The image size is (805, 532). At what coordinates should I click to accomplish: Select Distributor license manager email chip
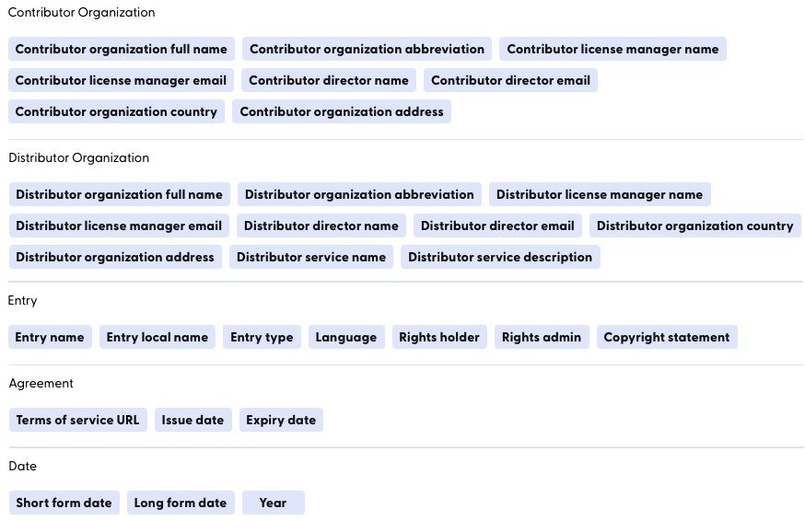[119, 226]
